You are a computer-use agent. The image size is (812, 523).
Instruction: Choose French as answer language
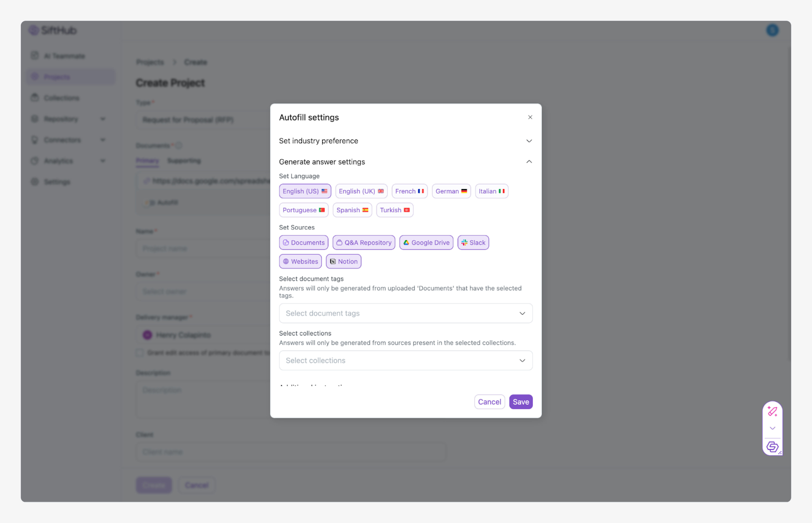(x=409, y=191)
